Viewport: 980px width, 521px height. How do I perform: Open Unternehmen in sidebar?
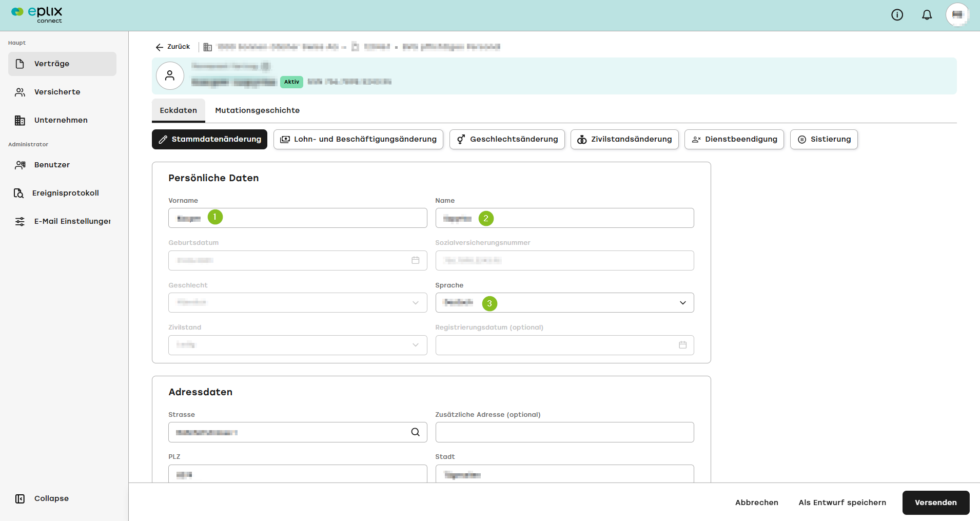62,120
